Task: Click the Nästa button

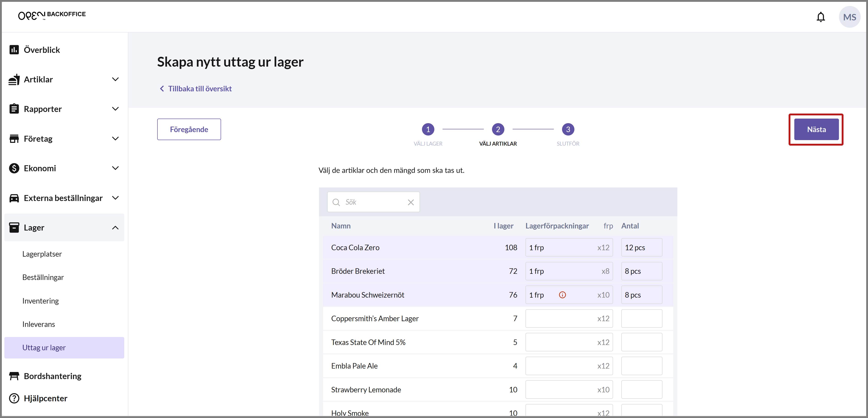Action: [x=816, y=129]
